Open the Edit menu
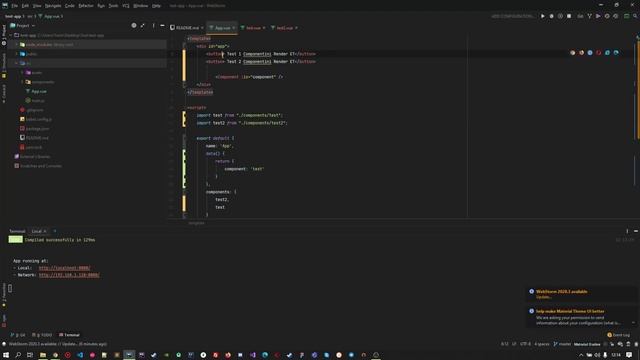Viewport: 640px width, 360px height. coord(25,6)
